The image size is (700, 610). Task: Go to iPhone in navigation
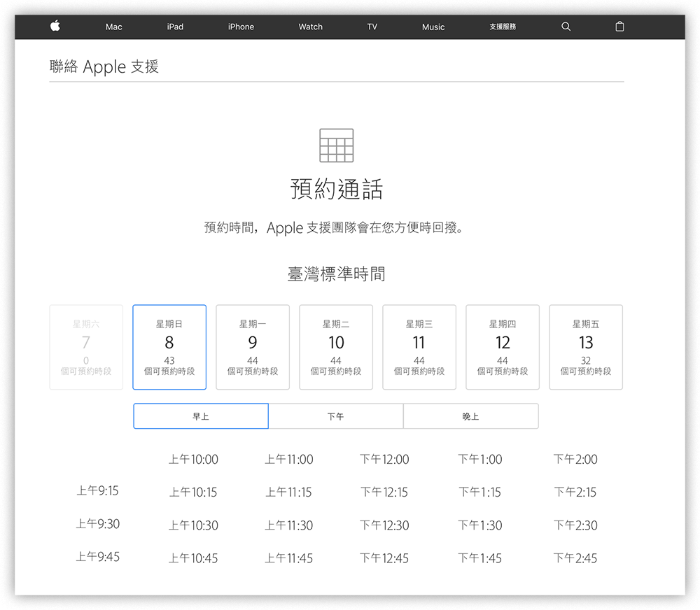click(x=241, y=27)
